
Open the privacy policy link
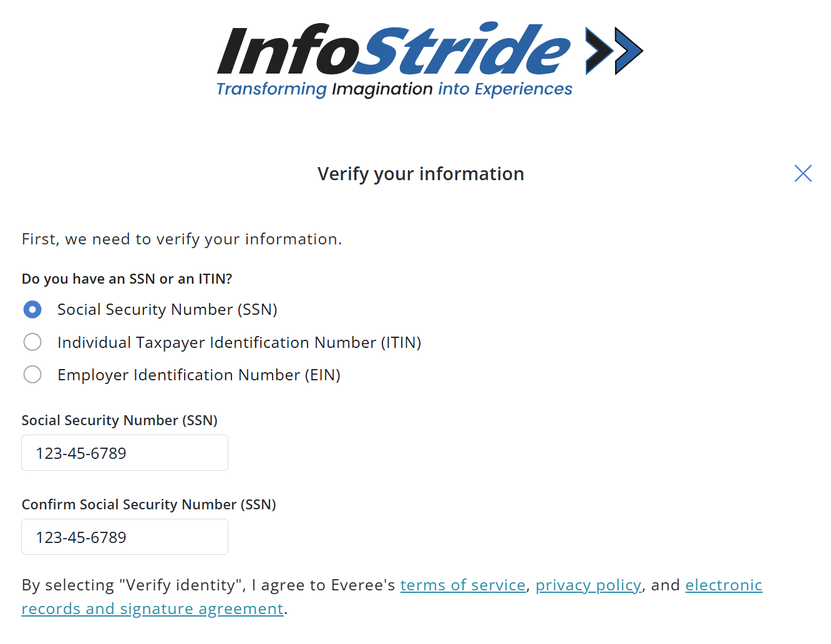pyautogui.click(x=588, y=585)
